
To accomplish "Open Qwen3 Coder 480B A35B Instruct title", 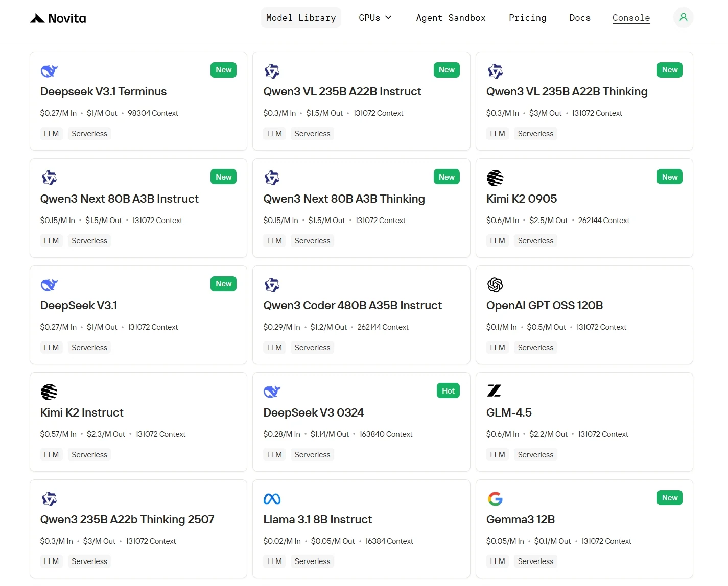I will pyautogui.click(x=353, y=306).
